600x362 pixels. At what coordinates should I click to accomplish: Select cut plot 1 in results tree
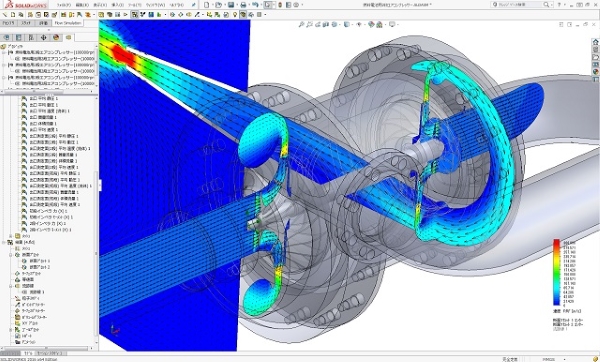tap(40, 261)
